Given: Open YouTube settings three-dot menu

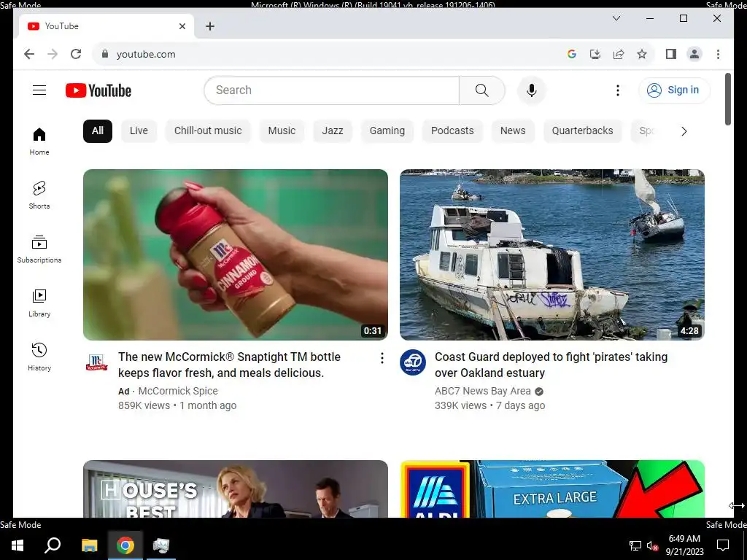Looking at the screenshot, I should point(617,90).
